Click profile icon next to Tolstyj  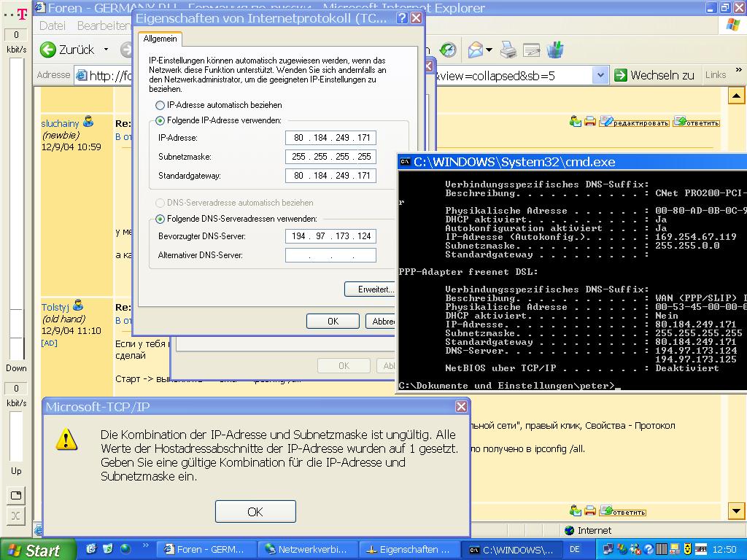coord(78,305)
